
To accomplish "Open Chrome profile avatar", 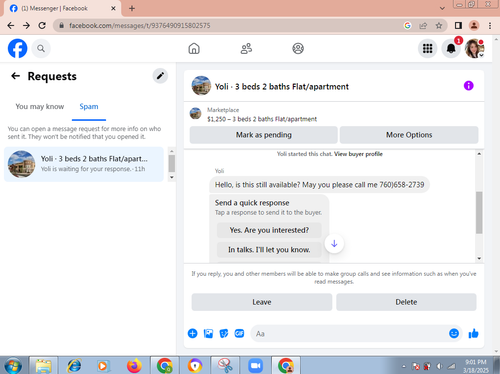I will click(474, 25).
